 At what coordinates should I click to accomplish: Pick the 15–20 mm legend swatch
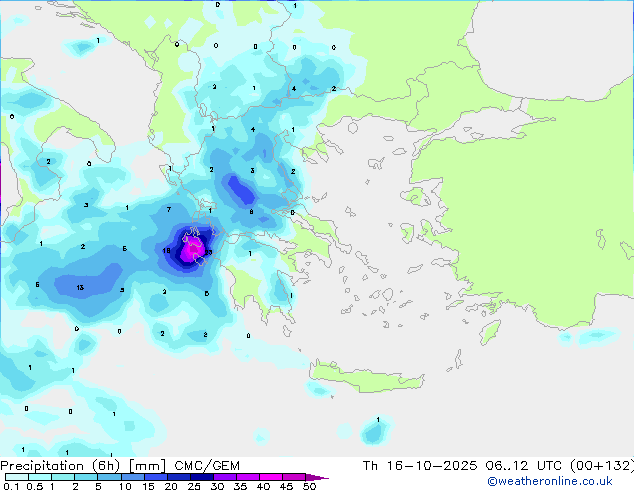[156, 477]
